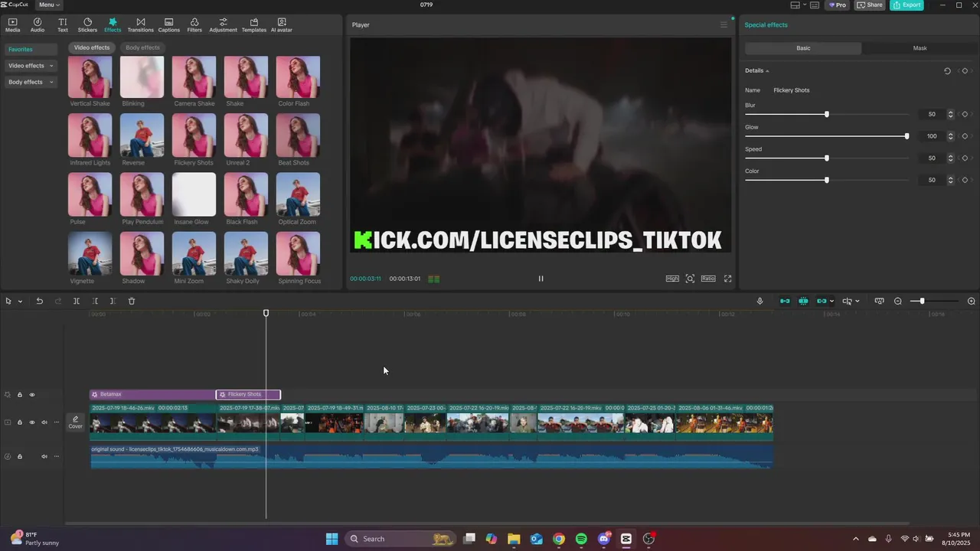Open linkage options dropdown arrow
This screenshot has height=551, width=980.
[832, 302]
